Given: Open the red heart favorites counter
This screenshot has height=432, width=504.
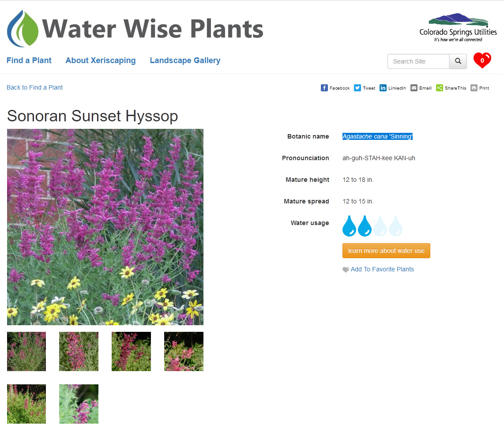Looking at the screenshot, I should click(x=482, y=60).
